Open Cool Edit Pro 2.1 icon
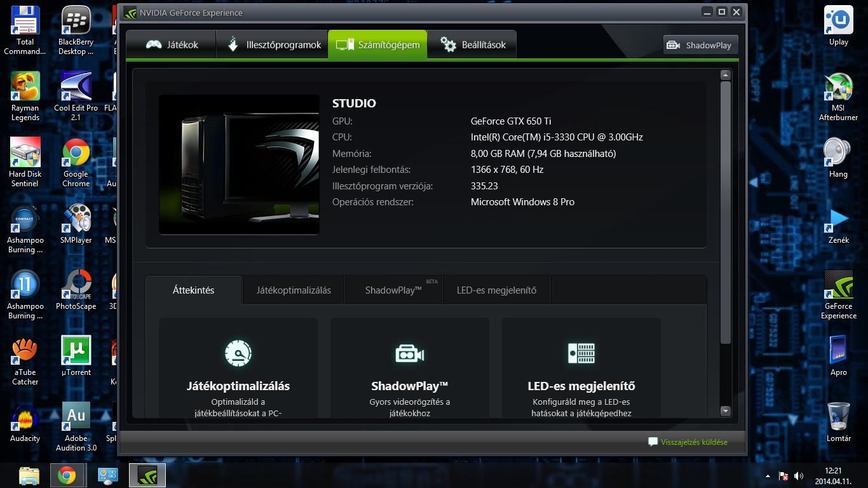Viewport: 868px width, 488px height. (76, 97)
